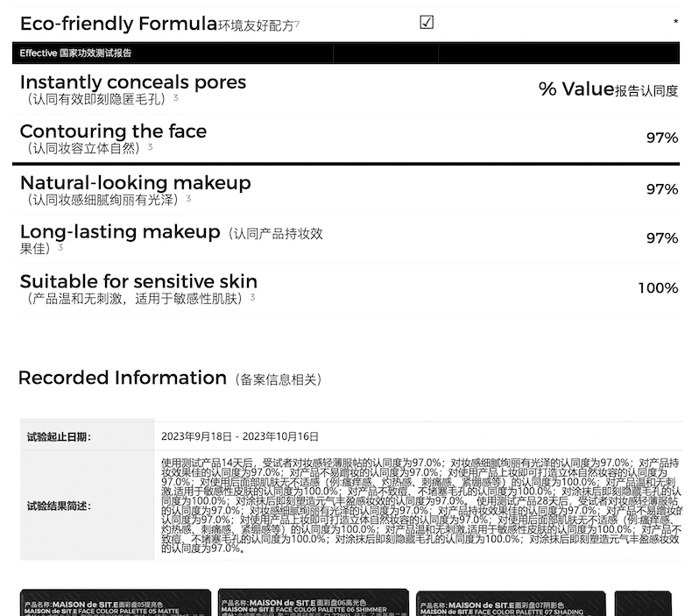Click the 97% value for Long-lasting makeup
The height and width of the screenshot is (616, 692).
[661, 238]
